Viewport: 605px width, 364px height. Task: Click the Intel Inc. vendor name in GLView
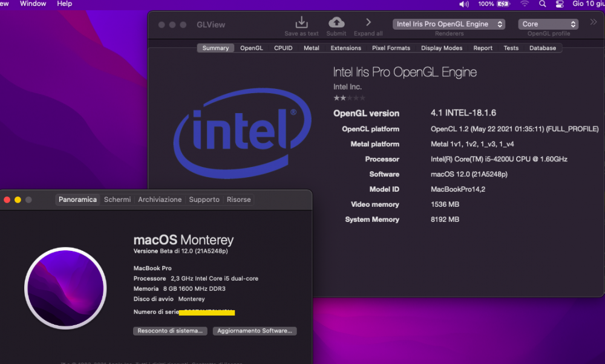(x=347, y=86)
